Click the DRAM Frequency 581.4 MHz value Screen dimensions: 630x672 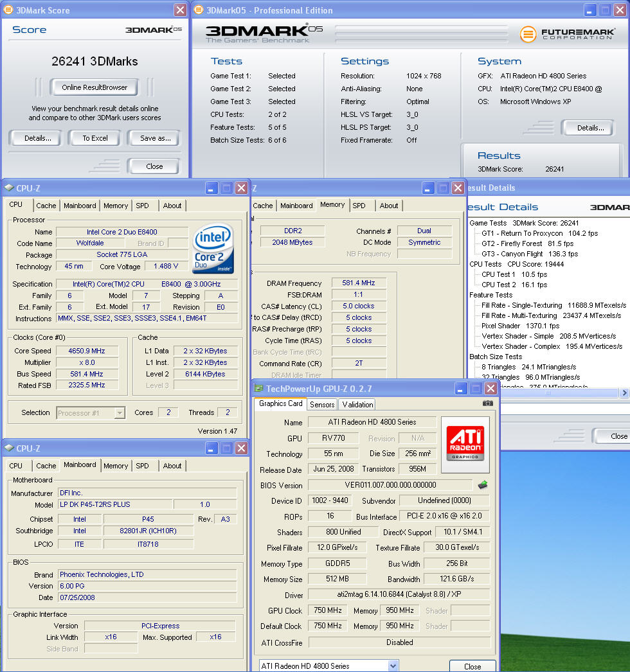(359, 283)
